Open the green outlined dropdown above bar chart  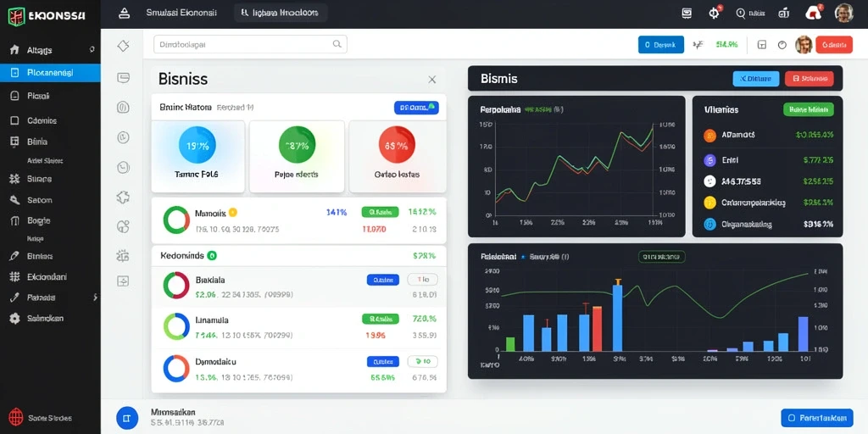click(x=662, y=257)
